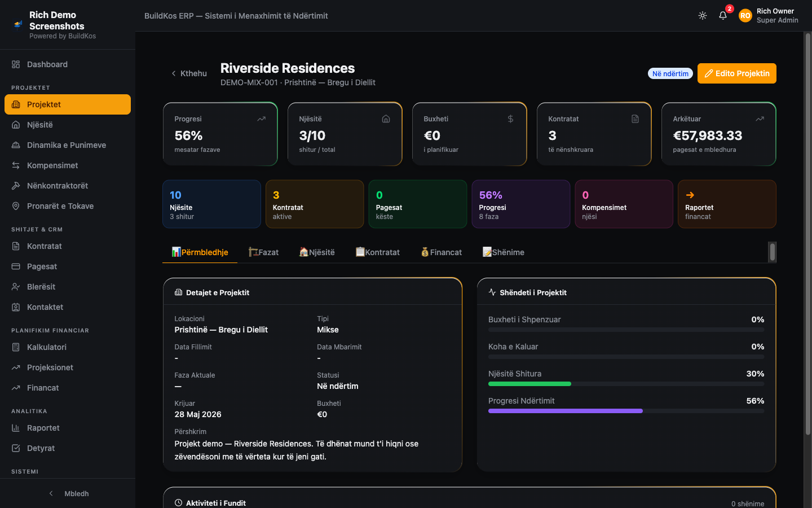Click the Riverside Residences project title

[288, 68]
